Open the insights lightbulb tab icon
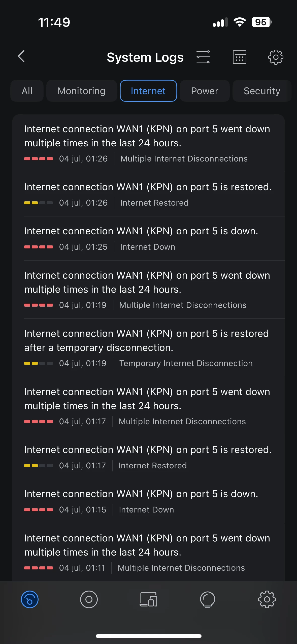The height and width of the screenshot is (644, 297). click(208, 599)
